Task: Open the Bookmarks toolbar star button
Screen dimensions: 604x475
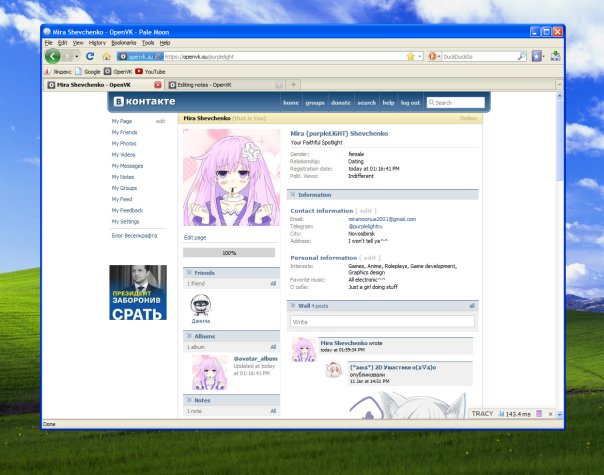Action: point(538,57)
